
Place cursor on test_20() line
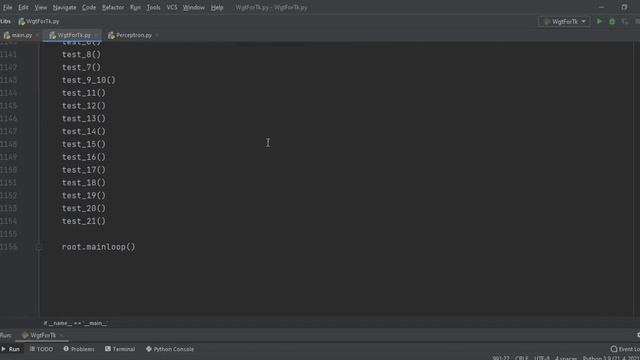[84, 208]
